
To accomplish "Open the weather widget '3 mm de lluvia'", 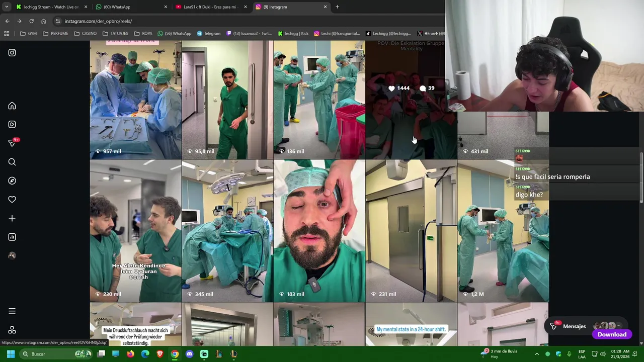I will click(500, 354).
